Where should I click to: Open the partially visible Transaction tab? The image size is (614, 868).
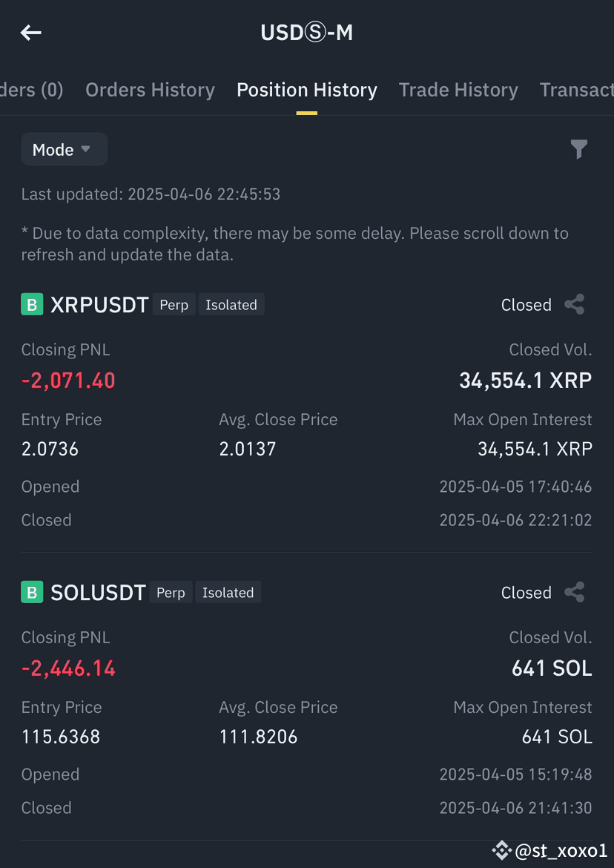point(577,90)
